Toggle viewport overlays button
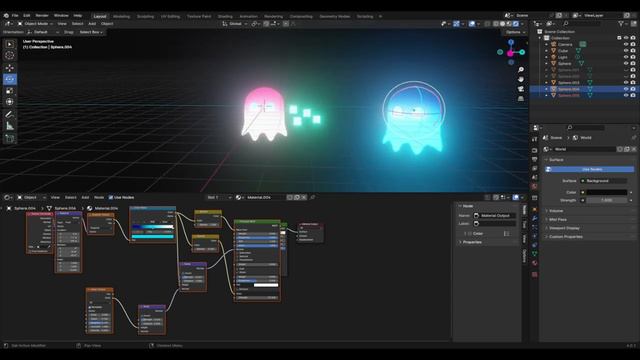The height and width of the screenshot is (360, 640). click(x=472, y=24)
